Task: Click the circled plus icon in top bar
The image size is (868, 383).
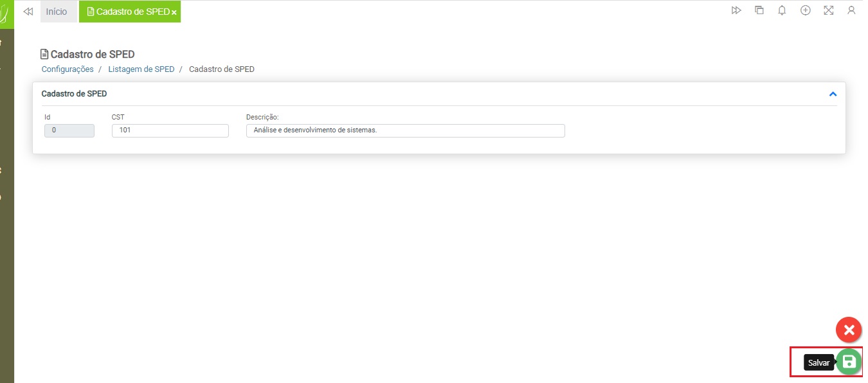Action: [x=805, y=11]
